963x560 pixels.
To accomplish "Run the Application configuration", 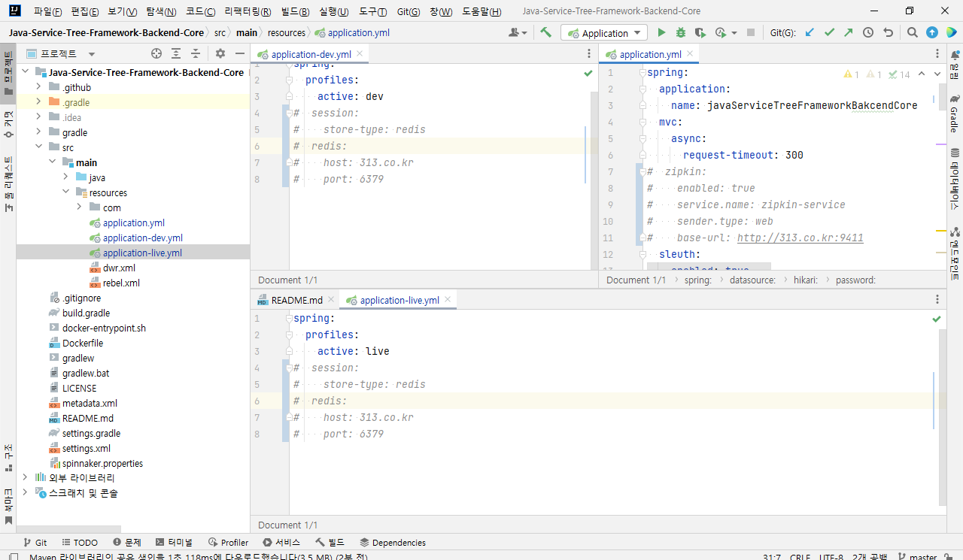I will point(661,32).
